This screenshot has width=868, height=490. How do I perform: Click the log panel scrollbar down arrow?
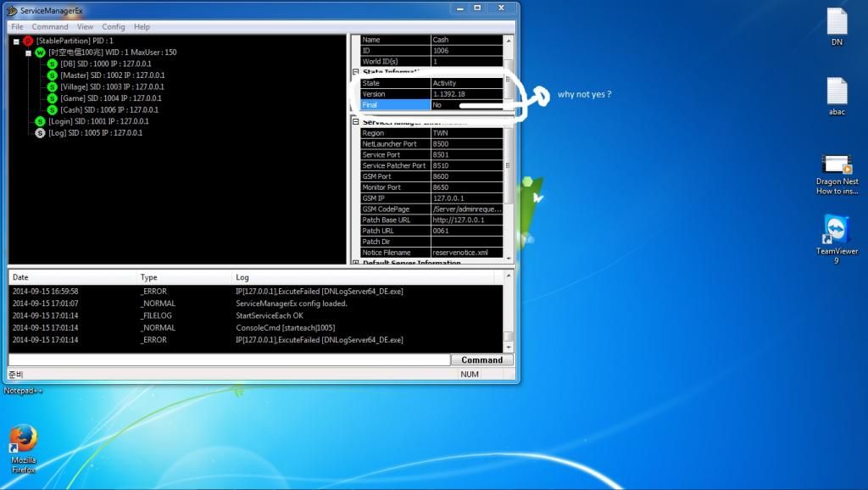click(509, 347)
